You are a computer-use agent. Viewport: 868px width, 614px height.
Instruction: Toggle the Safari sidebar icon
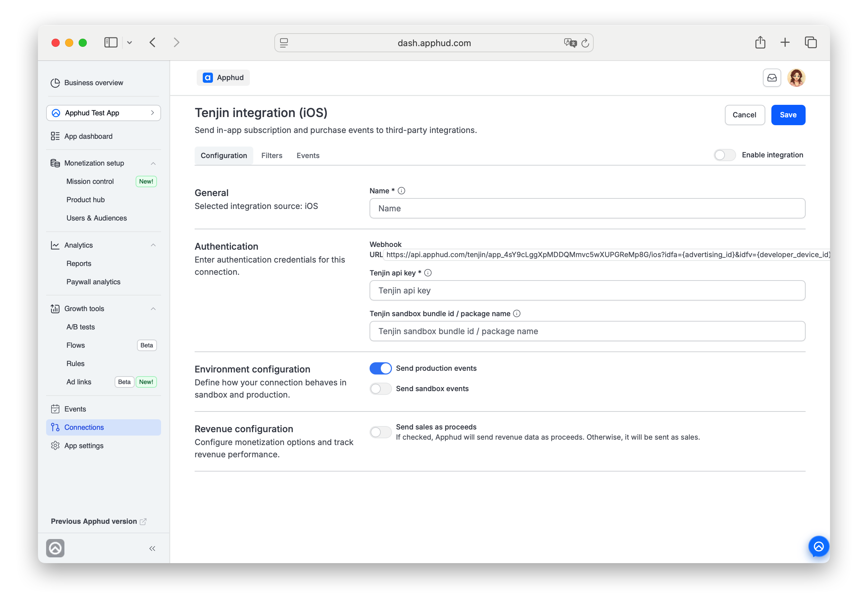click(x=111, y=42)
